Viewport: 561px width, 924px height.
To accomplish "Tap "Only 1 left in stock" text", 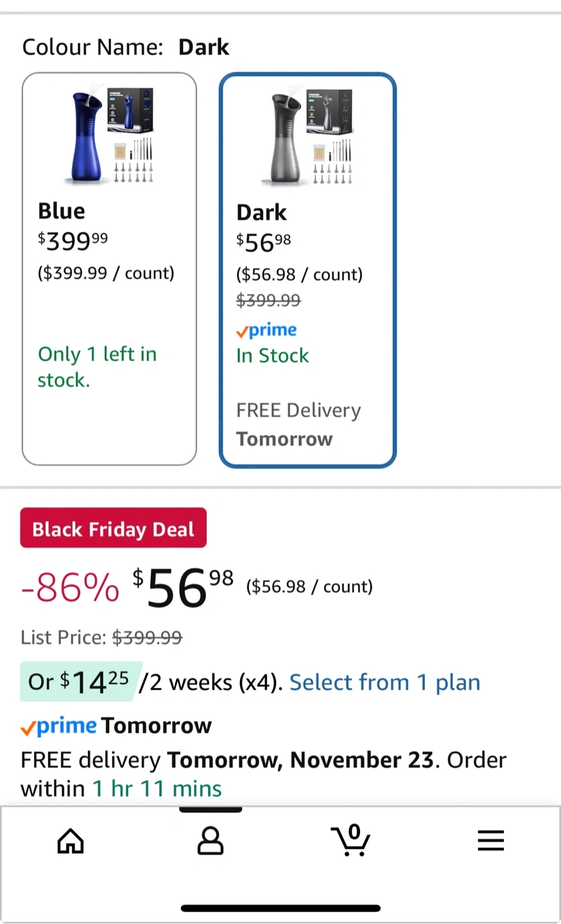I will [96, 367].
